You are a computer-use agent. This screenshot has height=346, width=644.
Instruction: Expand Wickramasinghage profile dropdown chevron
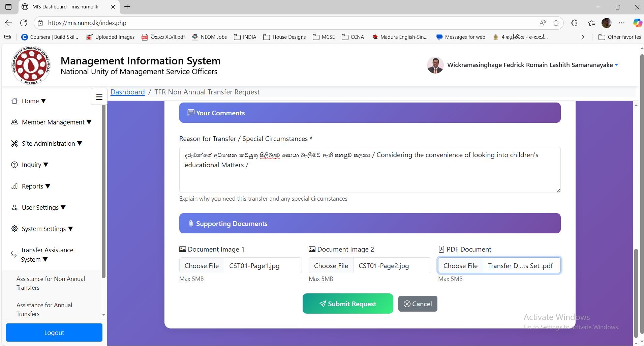point(616,65)
